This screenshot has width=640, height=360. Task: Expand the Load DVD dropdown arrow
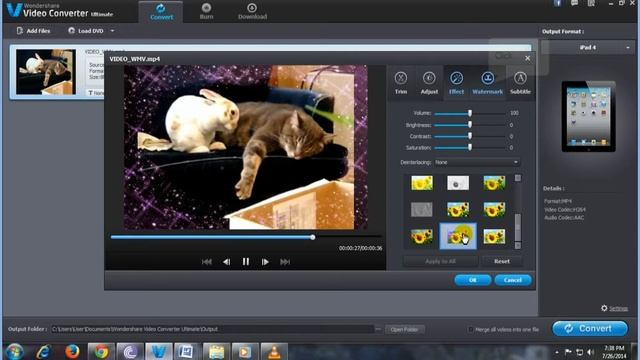pos(112,31)
